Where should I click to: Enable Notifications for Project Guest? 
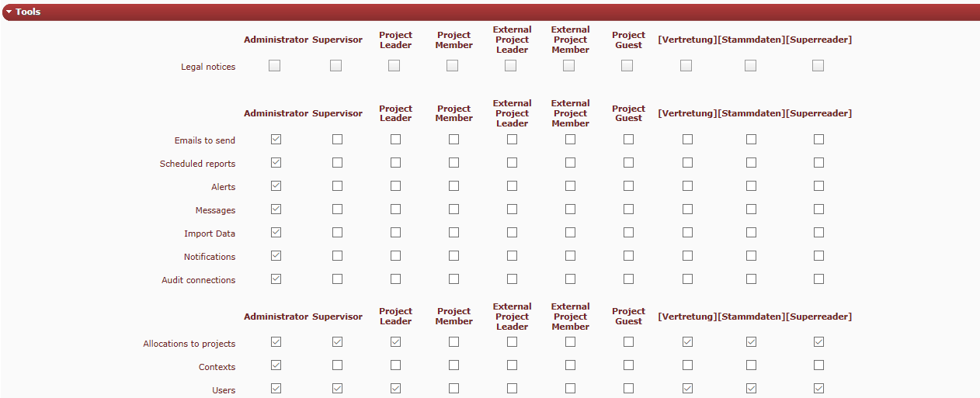pyautogui.click(x=628, y=256)
